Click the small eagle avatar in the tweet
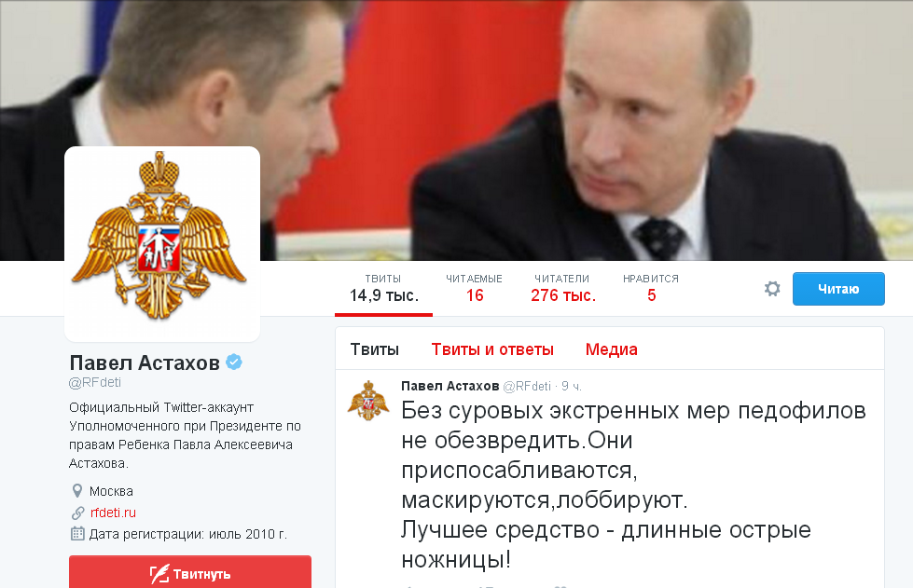Screen dimensions: 913x588 click(x=368, y=401)
